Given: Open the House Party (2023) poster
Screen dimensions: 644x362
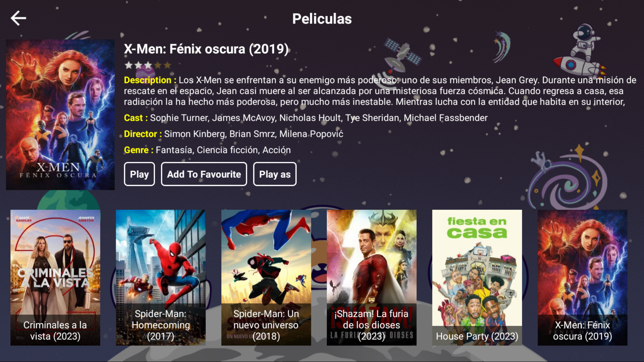Looking at the screenshot, I should click(x=477, y=278).
